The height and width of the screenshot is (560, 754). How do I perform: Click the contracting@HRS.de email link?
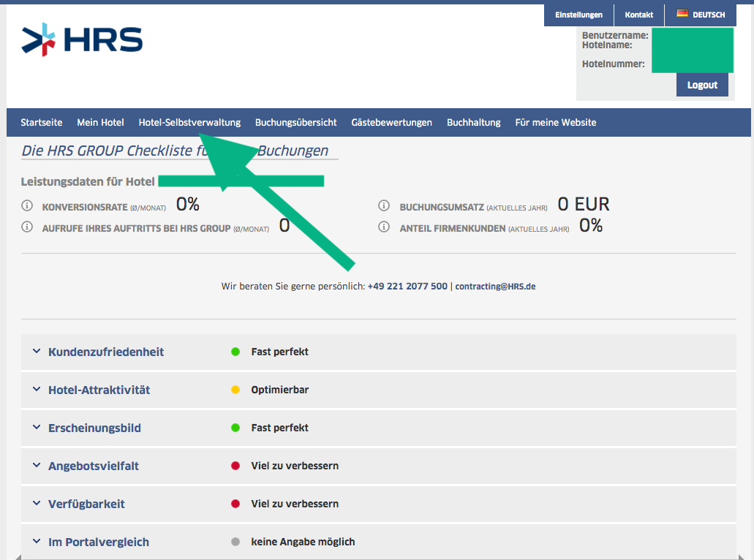495,287
